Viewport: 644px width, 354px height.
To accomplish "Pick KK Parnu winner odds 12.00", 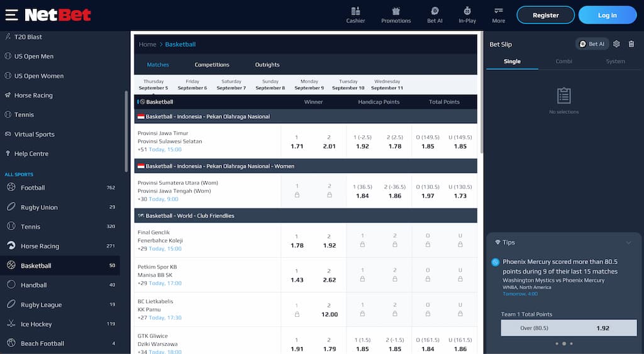I will coord(330,310).
